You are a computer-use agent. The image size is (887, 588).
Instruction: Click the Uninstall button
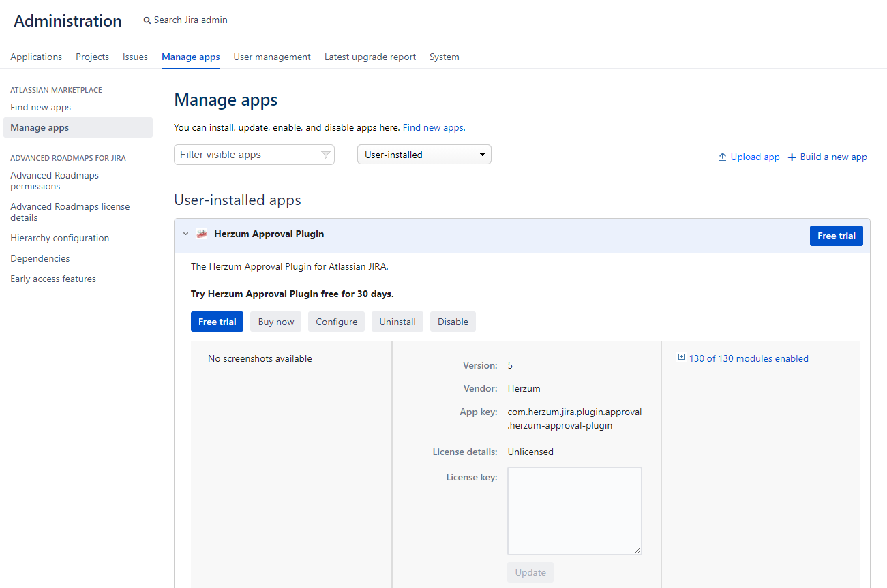(x=397, y=322)
